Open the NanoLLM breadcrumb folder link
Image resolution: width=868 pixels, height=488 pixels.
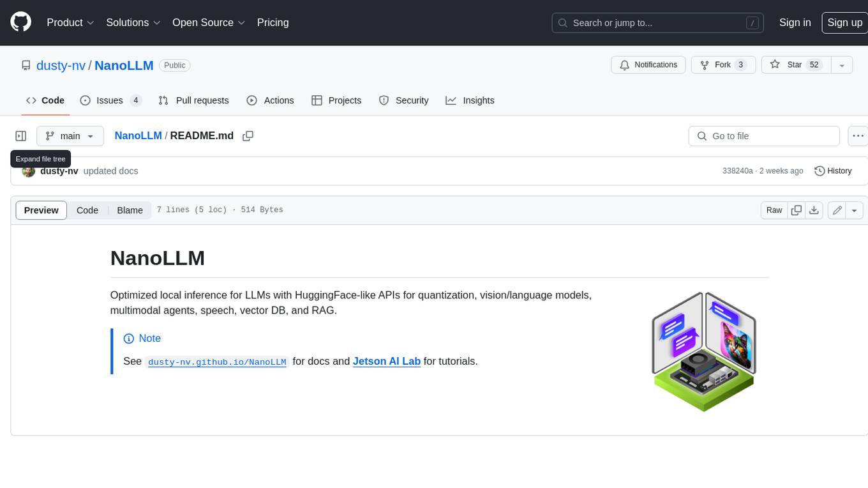click(138, 136)
